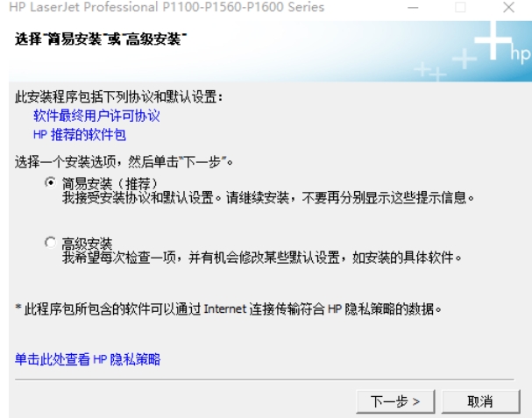This screenshot has height=418, width=532.
Task: Click the 简易安装（推荐） option label
Action: coord(110,183)
